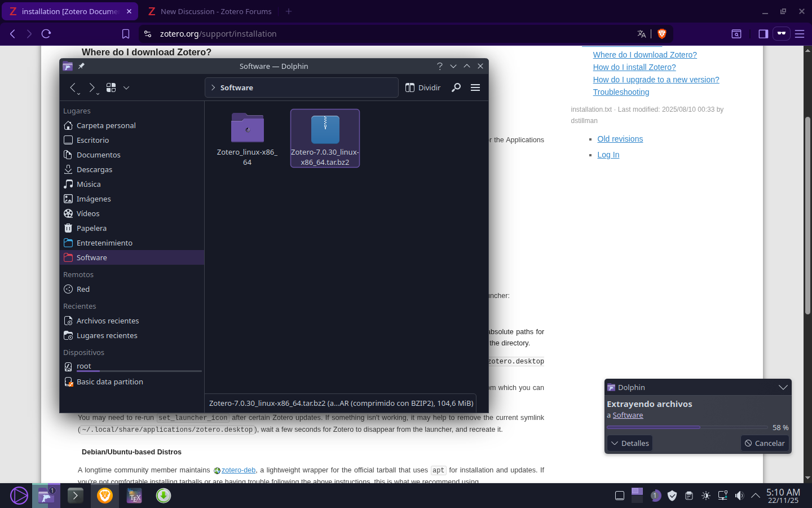Click Software in Dolphin location bar

(x=237, y=87)
